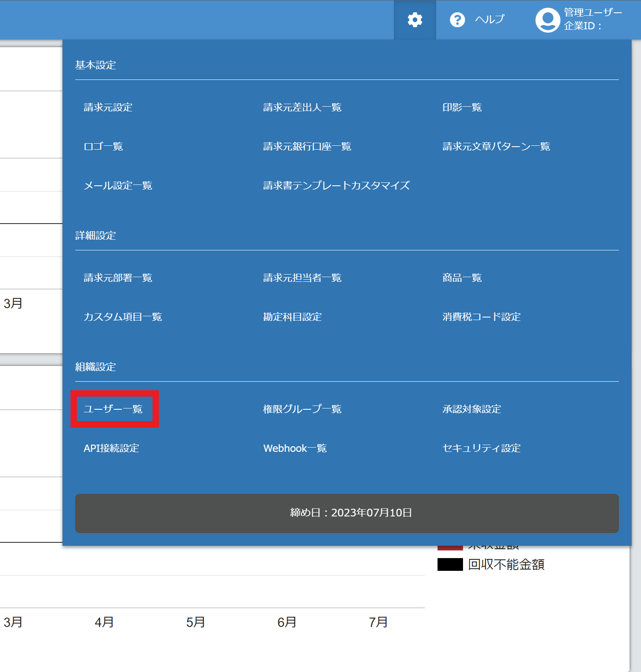This screenshot has width=641, height=672.
Task: Open 印影一覧 menu entry
Action: pos(462,108)
